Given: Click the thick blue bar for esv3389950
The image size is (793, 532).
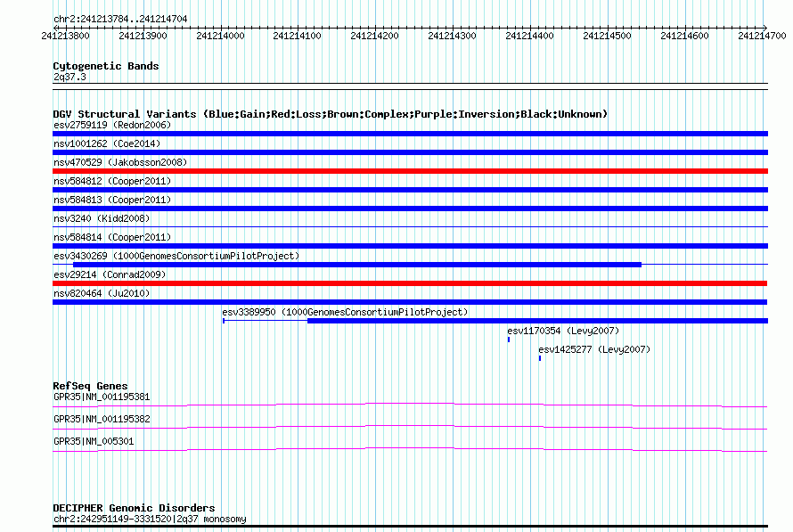Looking at the screenshot, I should point(537,321).
